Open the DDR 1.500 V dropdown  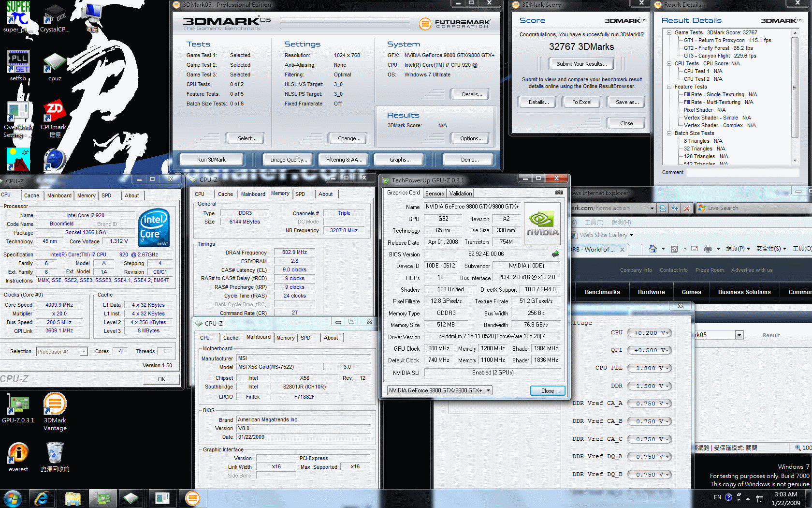[x=649, y=386]
